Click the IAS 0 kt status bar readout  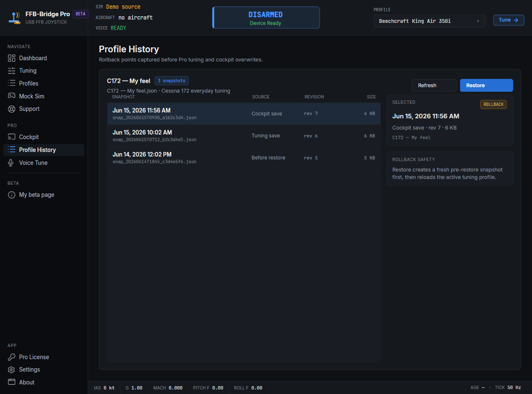104,388
